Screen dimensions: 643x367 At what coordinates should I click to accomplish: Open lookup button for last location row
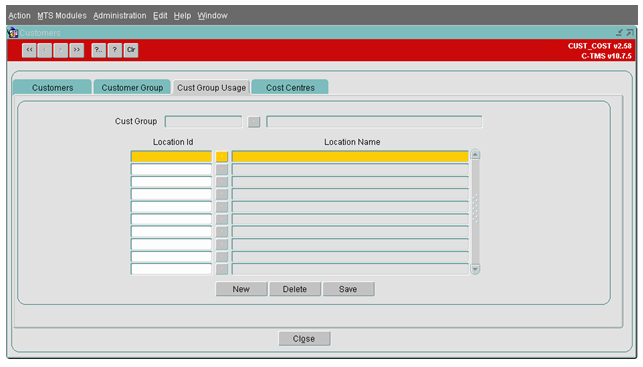point(222,269)
